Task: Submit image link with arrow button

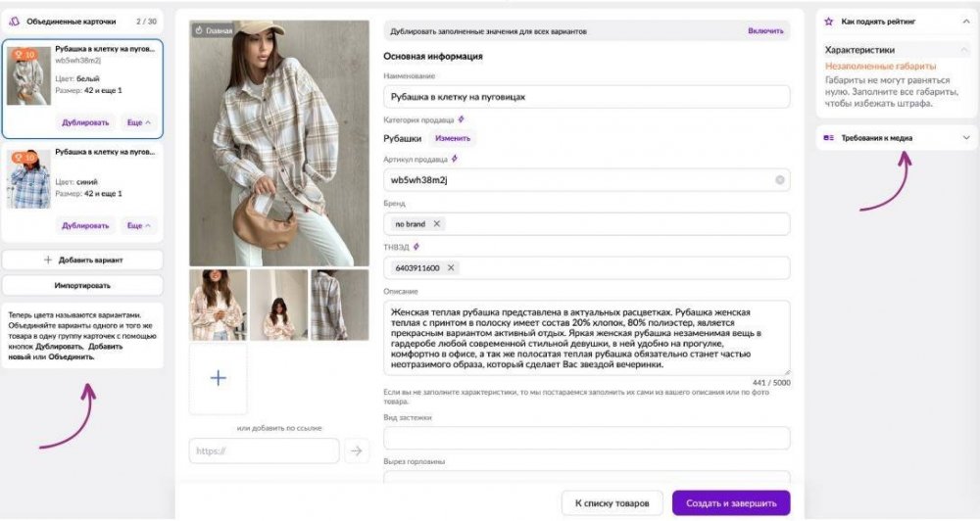Action: click(357, 450)
